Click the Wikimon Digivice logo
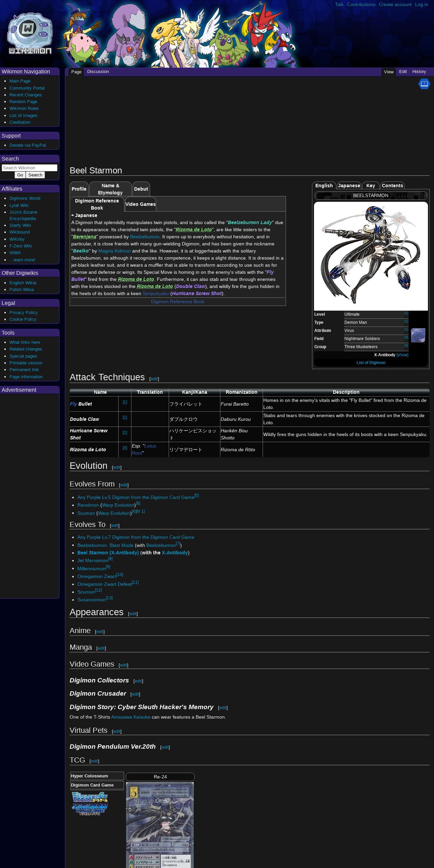 [x=30, y=34]
